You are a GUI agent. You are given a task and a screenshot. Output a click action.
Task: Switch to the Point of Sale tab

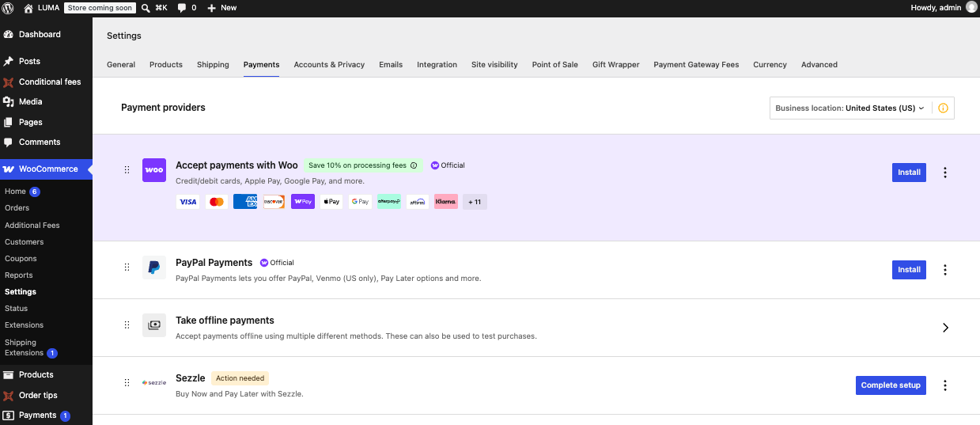coord(554,65)
